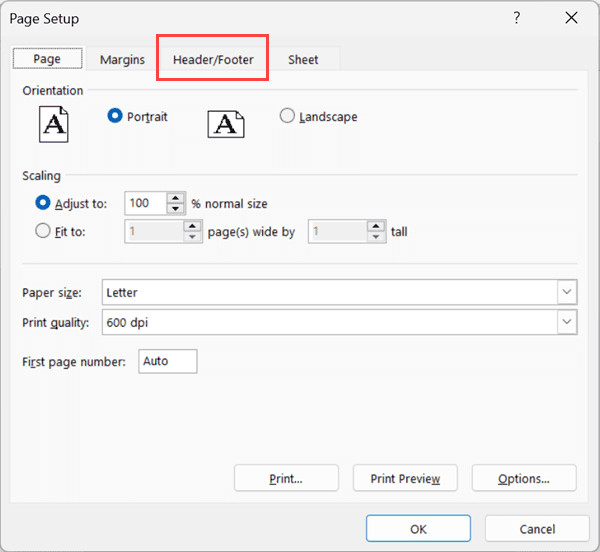The height and width of the screenshot is (552, 600).
Task: Click the Adjust to percentage field
Action: tap(146, 203)
